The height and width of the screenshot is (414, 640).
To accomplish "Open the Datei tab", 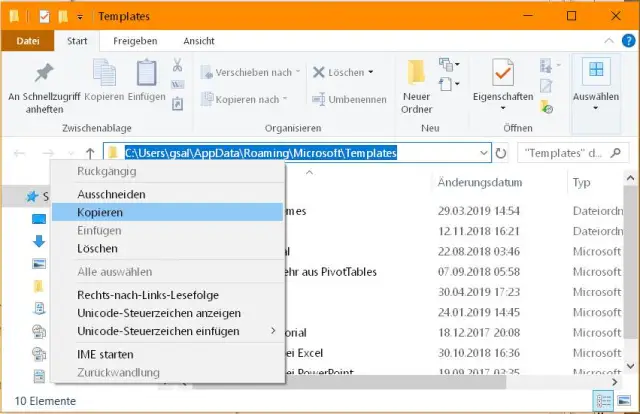I will pyautogui.click(x=28, y=41).
